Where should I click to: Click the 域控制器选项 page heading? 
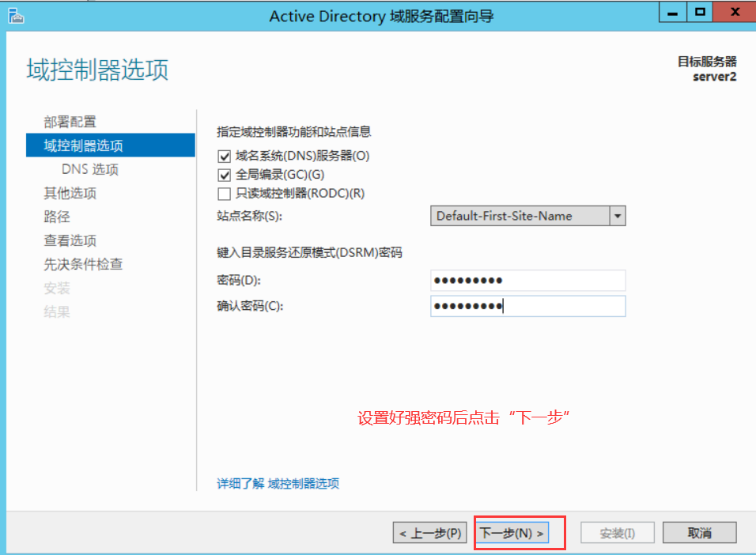[x=97, y=70]
